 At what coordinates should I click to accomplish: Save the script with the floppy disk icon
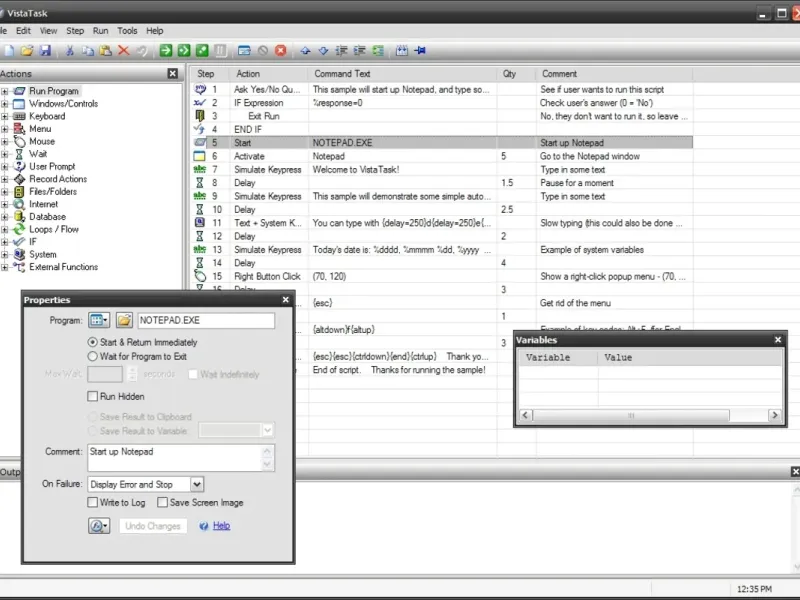(45, 51)
